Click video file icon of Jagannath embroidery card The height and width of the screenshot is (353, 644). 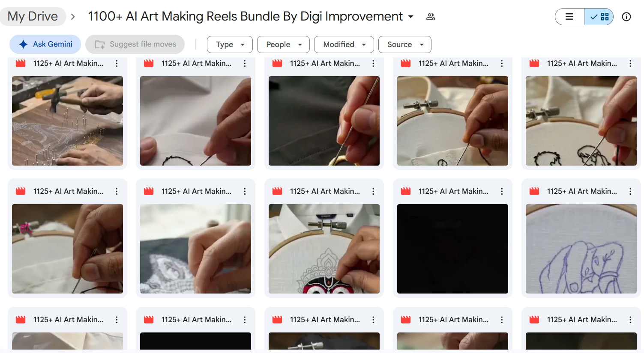tap(277, 191)
